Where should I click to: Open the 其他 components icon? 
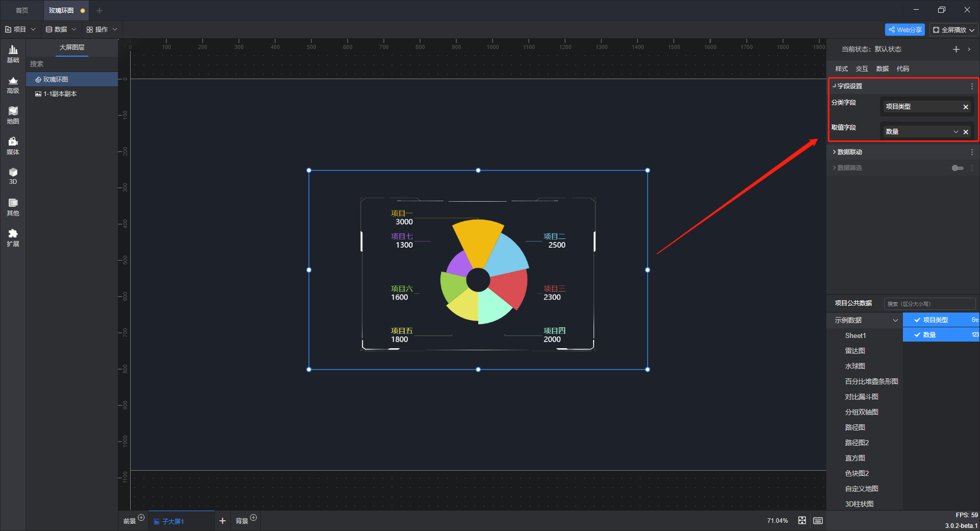tap(13, 207)
